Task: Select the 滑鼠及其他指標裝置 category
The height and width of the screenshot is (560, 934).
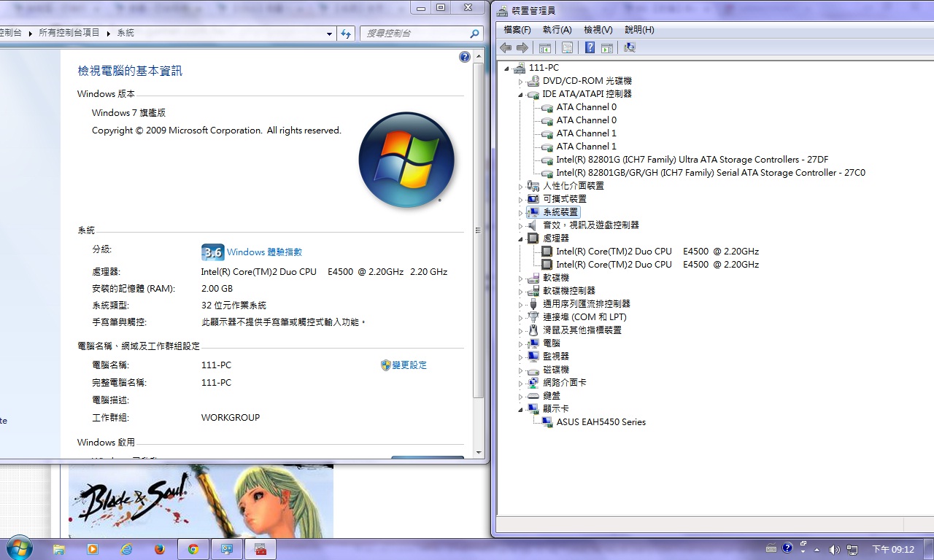Action: coord(582,330)
